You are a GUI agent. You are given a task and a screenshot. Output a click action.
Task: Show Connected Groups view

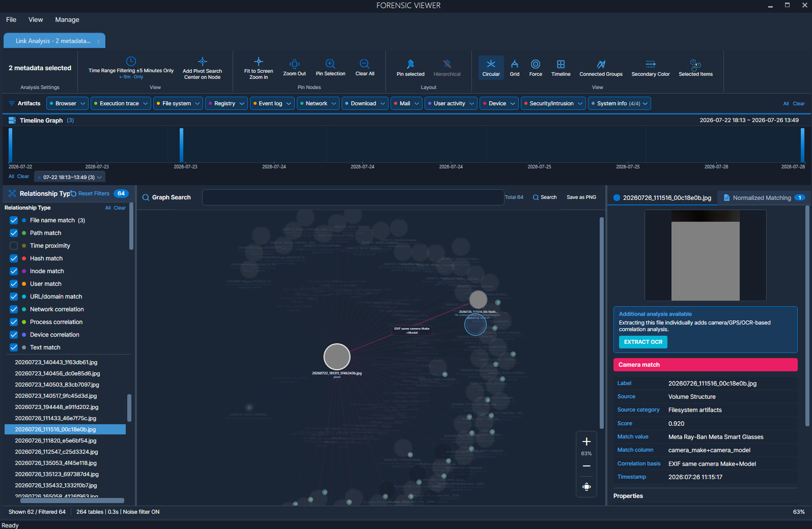tap(601, 68)
